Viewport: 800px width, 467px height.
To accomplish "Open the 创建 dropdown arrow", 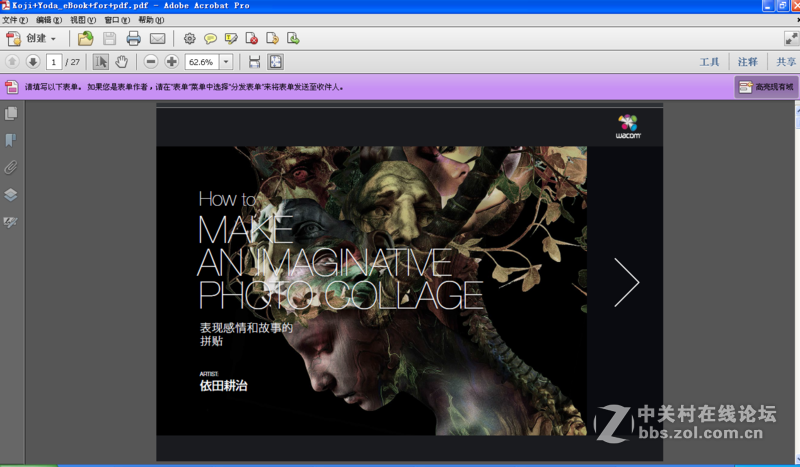I will 53,39.
